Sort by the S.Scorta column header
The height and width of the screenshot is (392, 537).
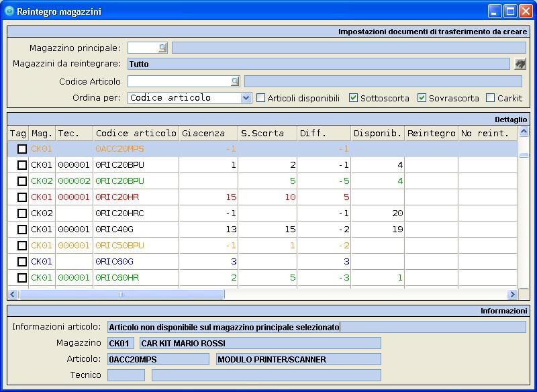click(x=267, y=133)
